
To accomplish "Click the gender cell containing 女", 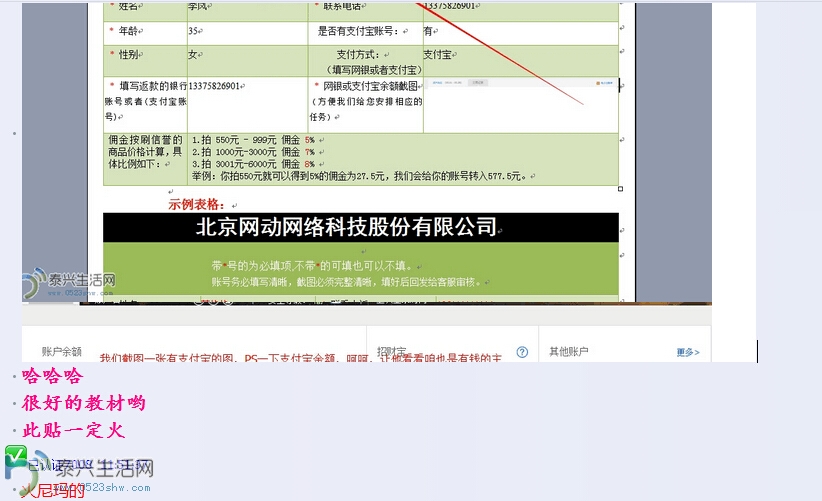I will click(x=246, y=55).
